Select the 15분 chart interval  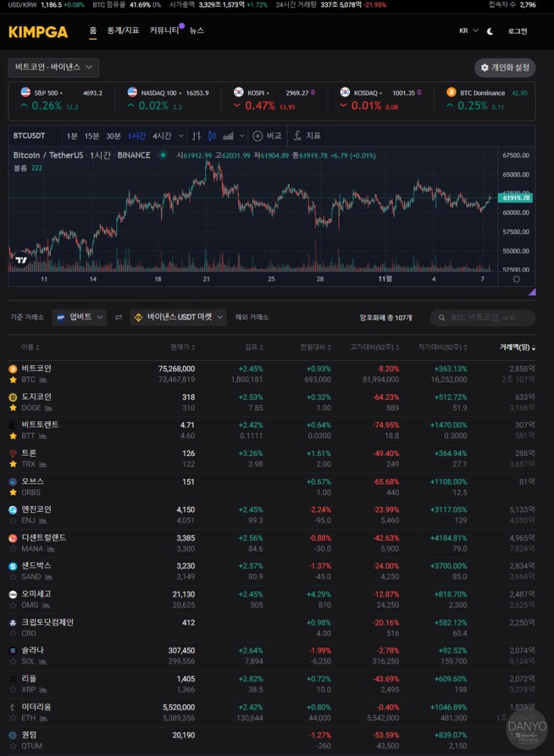pyautogui.click(x=91, y=136)
